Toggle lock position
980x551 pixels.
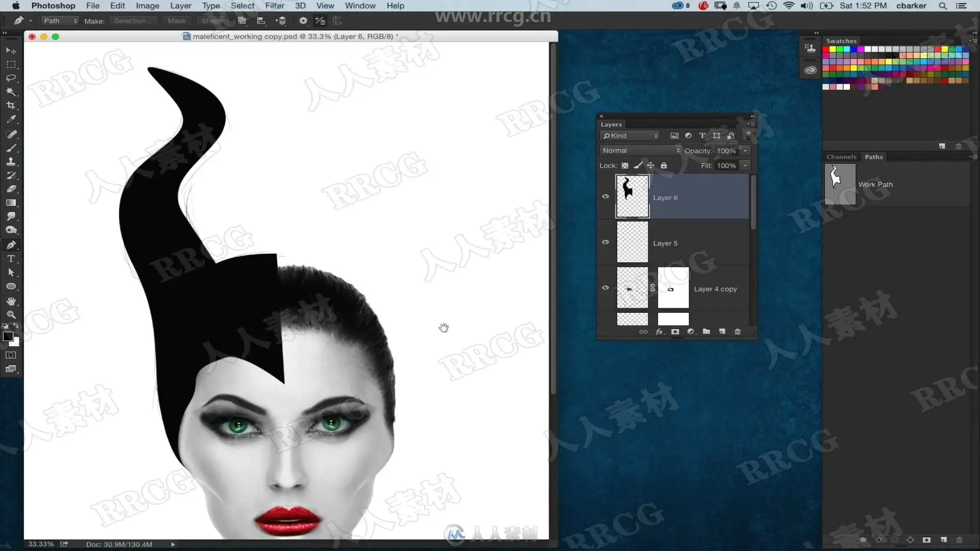[x=651, y=165]
